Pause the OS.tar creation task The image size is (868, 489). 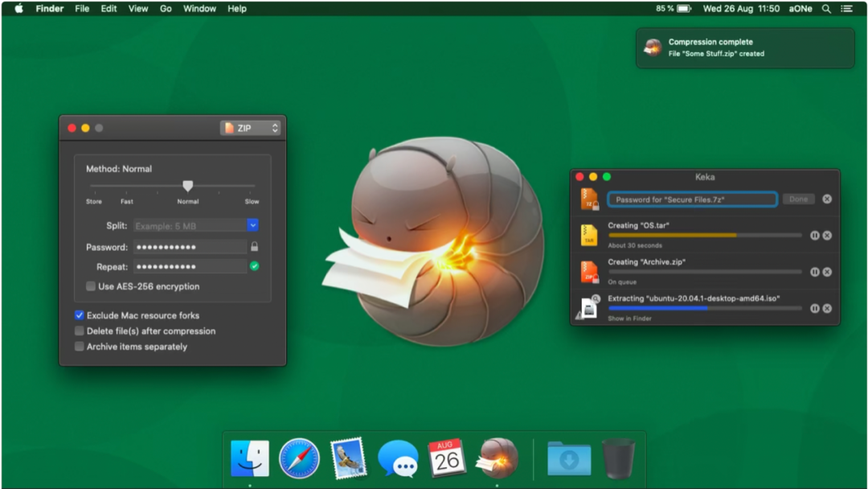[814, 236]
